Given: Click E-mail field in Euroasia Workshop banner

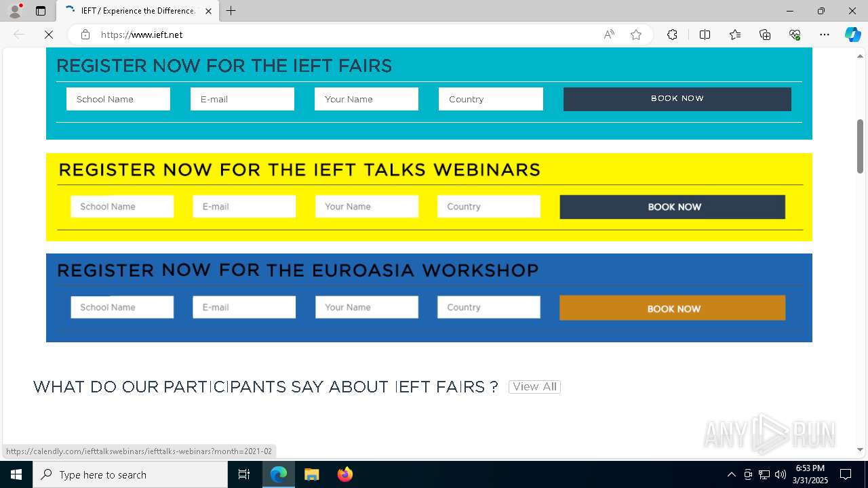Looking at the screenshot, I should coord(244,307).
